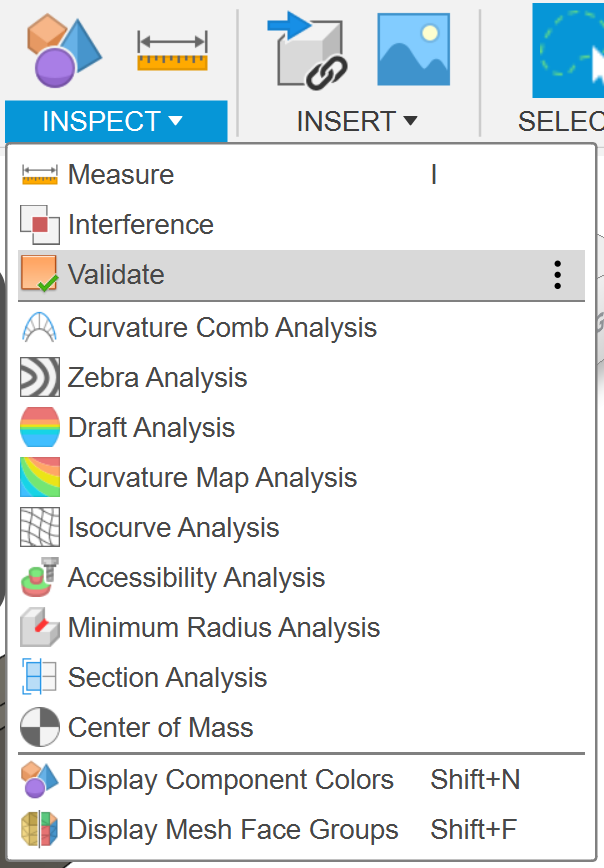The width and height of the screenshot is (604, 868).
Task: Click the Display Component Colors toolbar icon
Action: (x=64, y=50)
